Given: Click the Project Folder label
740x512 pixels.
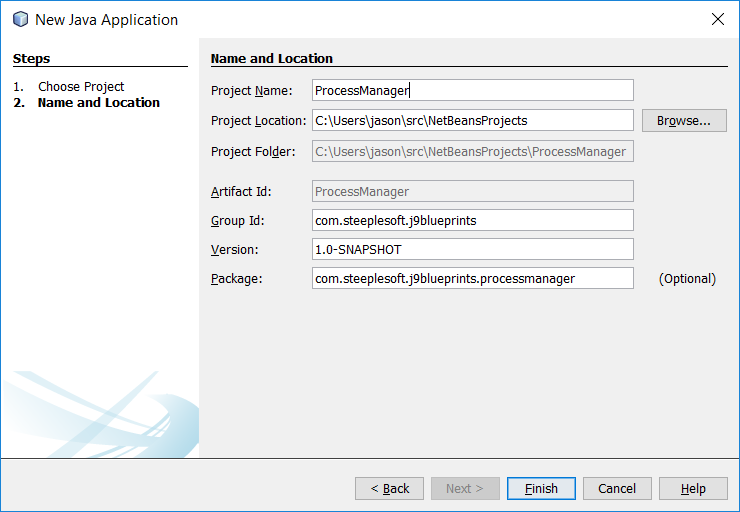Looking at the screenshot, I should click(253, 151).
